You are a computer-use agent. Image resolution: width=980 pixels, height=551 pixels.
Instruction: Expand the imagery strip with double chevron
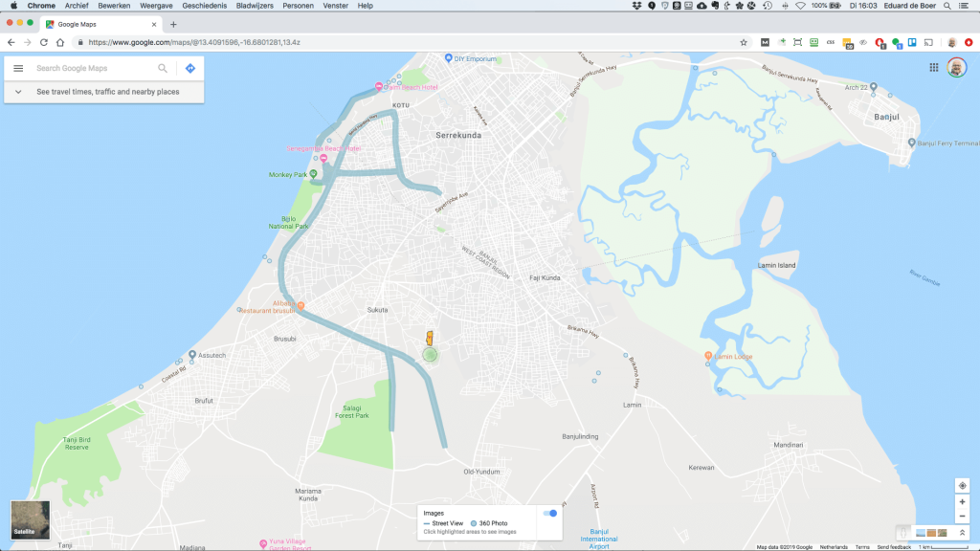962,532
